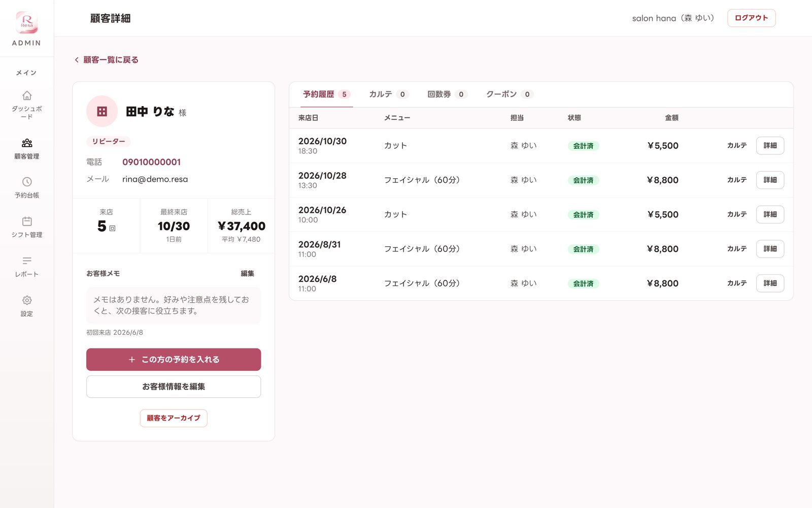Open 詳細 for the 2026/10/30 visit

770,146
